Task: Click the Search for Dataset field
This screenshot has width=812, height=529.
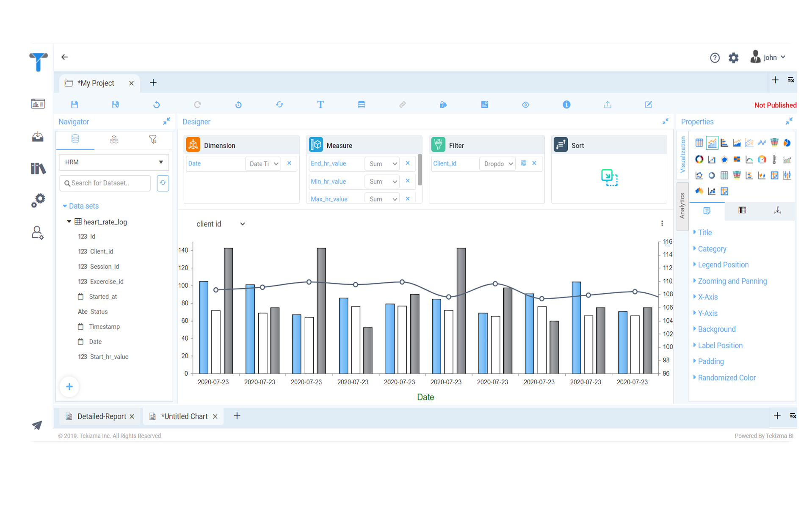Action: coord(105,183)
